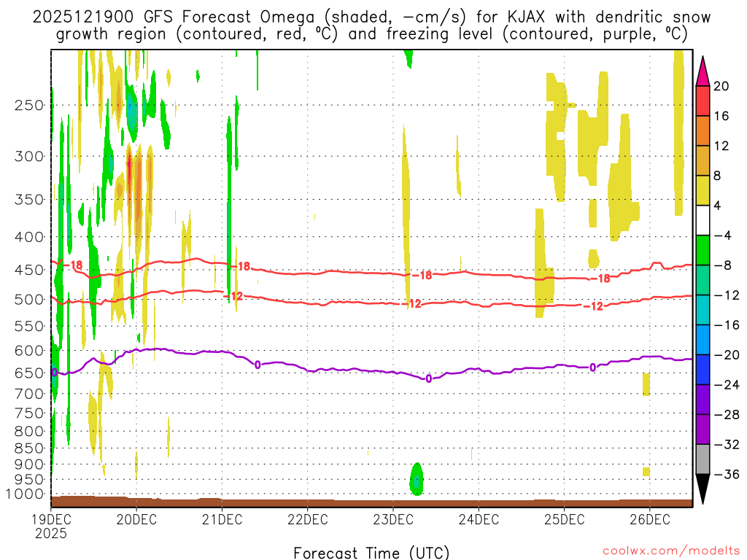This screenshot has height=560, width=747.
Task: Click the -12 contour label near 23DEC
Action: (411, 304)
